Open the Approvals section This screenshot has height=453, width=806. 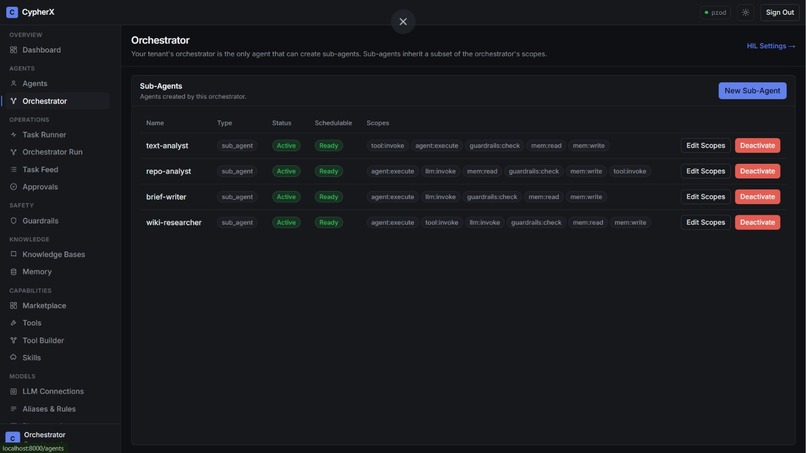pyautogui.click(x=40, y=187)
